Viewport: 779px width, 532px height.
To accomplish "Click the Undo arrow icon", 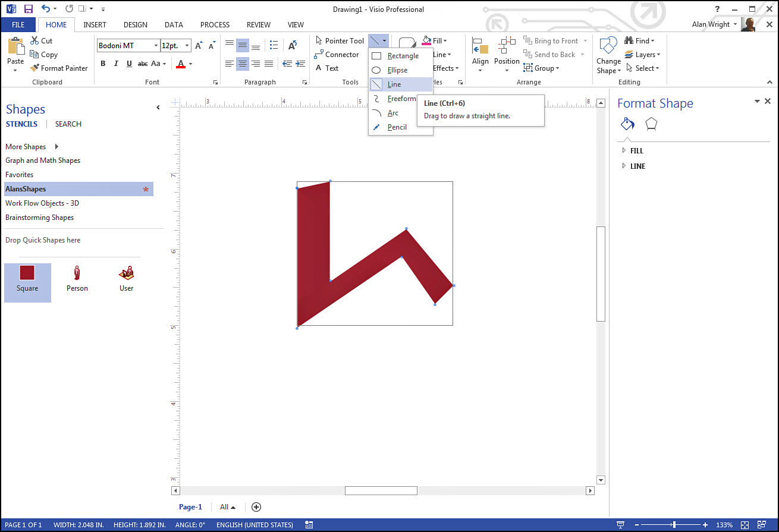I will pos(46,9).
